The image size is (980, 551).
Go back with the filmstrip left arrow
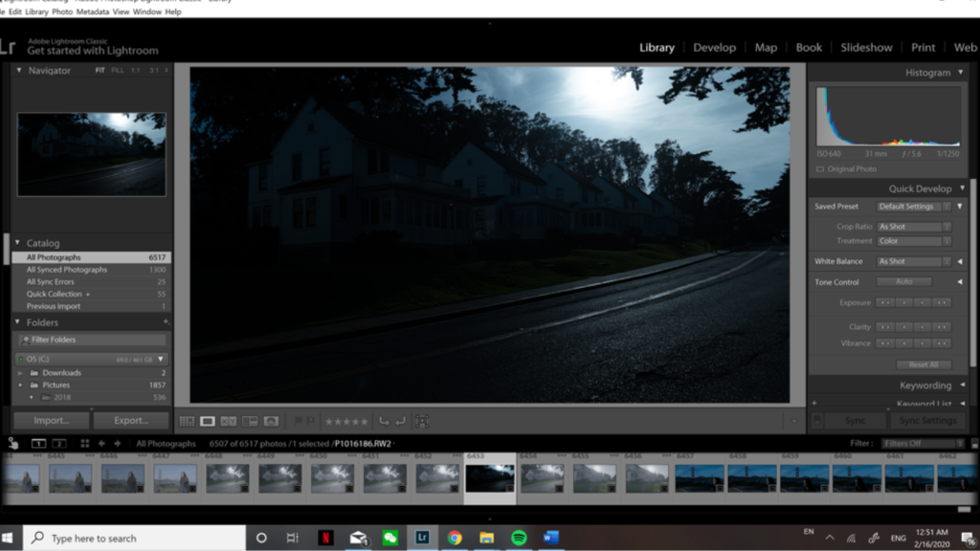[x=101, y=444]
